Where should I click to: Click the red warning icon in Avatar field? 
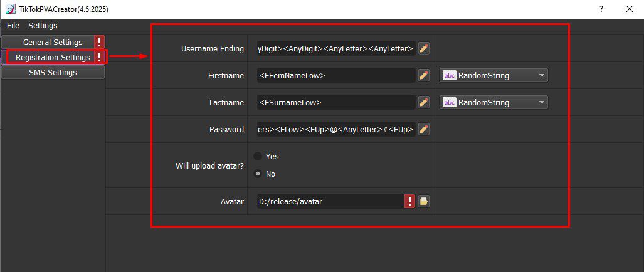click(x=409, y=201)
